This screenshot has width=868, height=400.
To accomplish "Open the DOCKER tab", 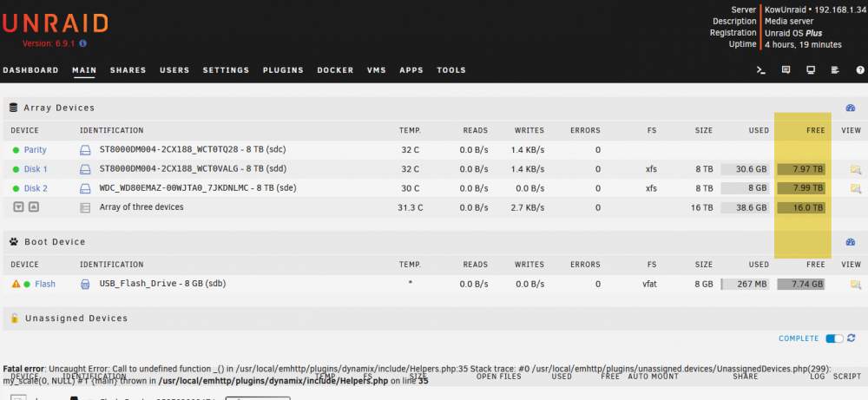I will pyautogui.click(x=335, y=70).
